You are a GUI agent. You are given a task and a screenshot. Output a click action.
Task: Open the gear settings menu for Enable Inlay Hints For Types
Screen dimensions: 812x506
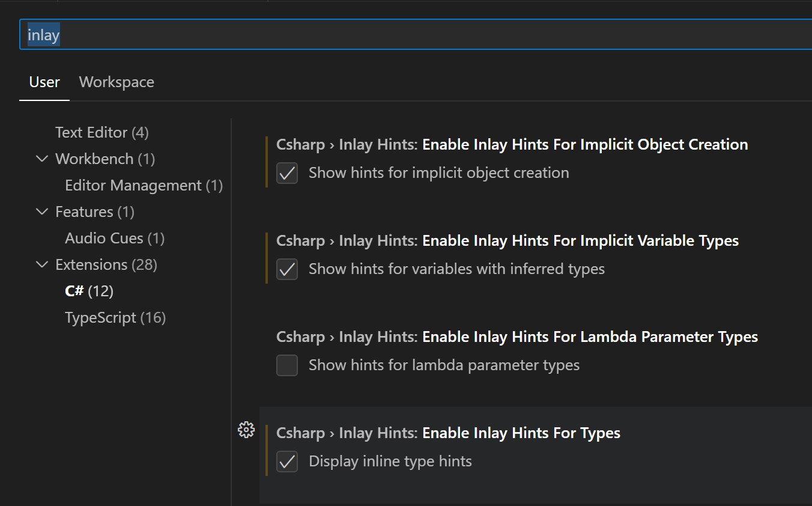tap(246, 429)
